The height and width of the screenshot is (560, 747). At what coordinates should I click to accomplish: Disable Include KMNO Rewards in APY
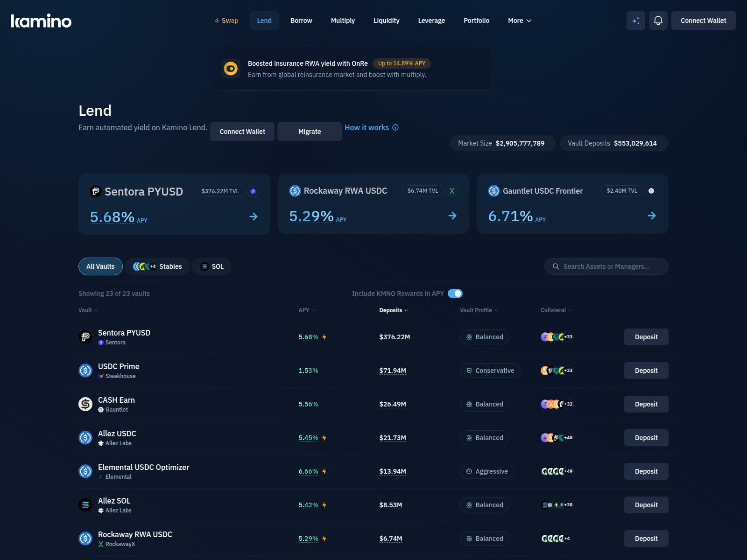coord(455,294)
